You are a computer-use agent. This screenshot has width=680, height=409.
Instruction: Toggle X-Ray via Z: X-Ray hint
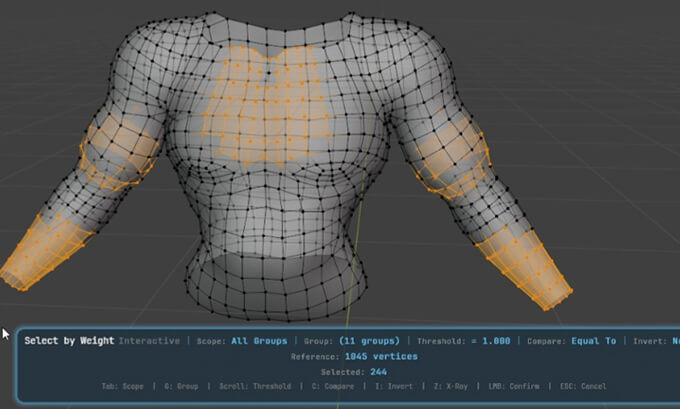(x=459, y=386)
